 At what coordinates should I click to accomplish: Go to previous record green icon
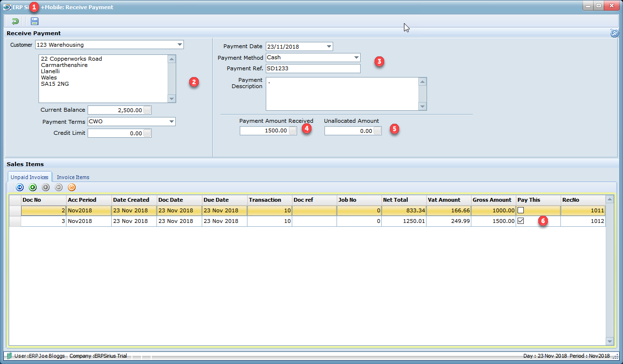tap(33, 188)
